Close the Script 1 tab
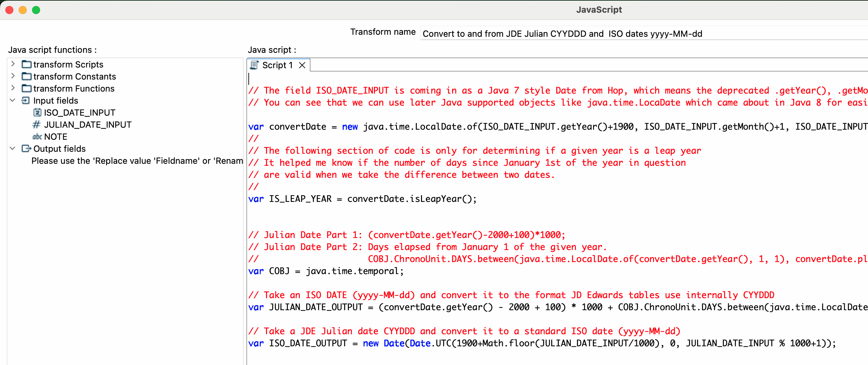Screen dimensions: 868x365 click(x=302, y=65)
